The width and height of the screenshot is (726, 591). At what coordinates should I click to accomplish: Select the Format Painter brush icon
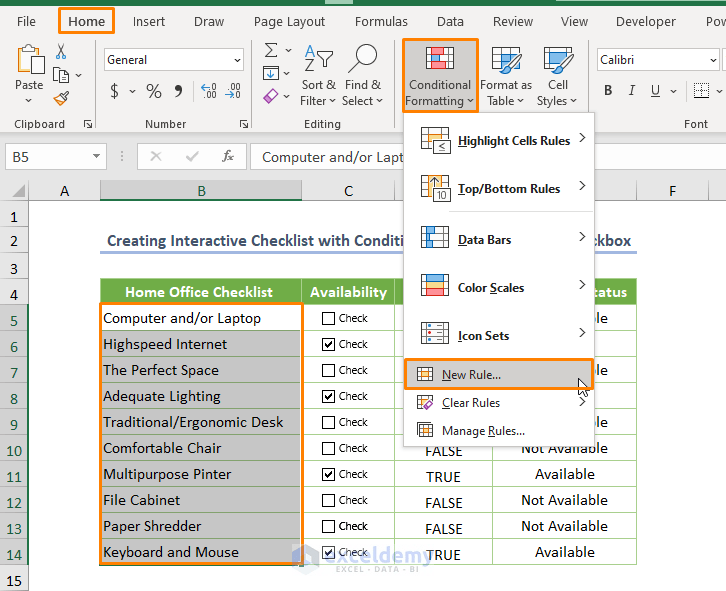click(61, 98)
